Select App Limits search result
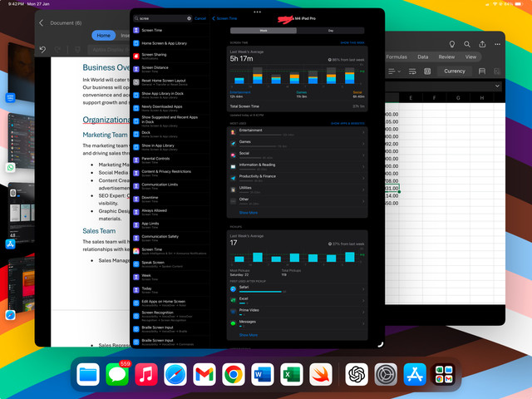The image size is (532, 399). coord(170,225)
